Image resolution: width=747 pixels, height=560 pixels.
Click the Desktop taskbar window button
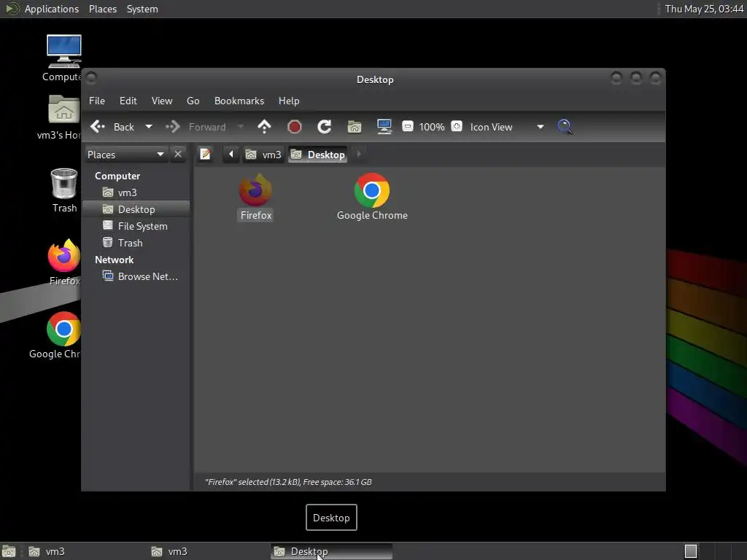pos(332,551)
